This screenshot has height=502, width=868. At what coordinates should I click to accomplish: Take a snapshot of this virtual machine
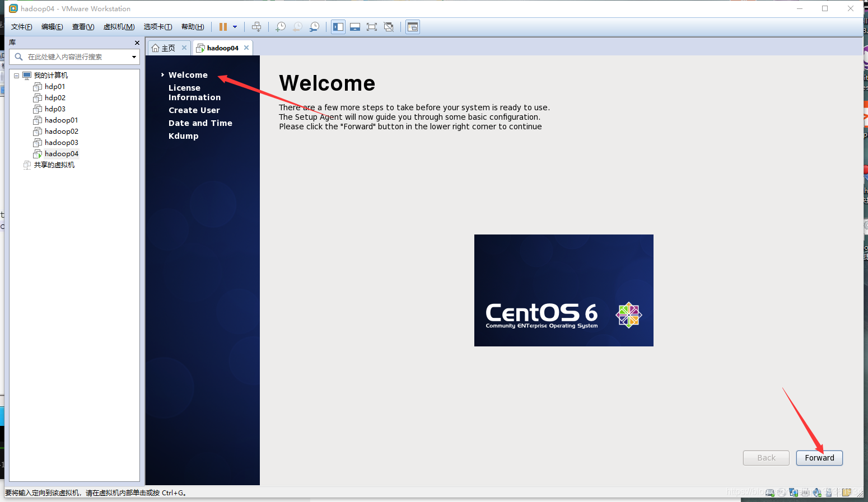pos(281,27)
